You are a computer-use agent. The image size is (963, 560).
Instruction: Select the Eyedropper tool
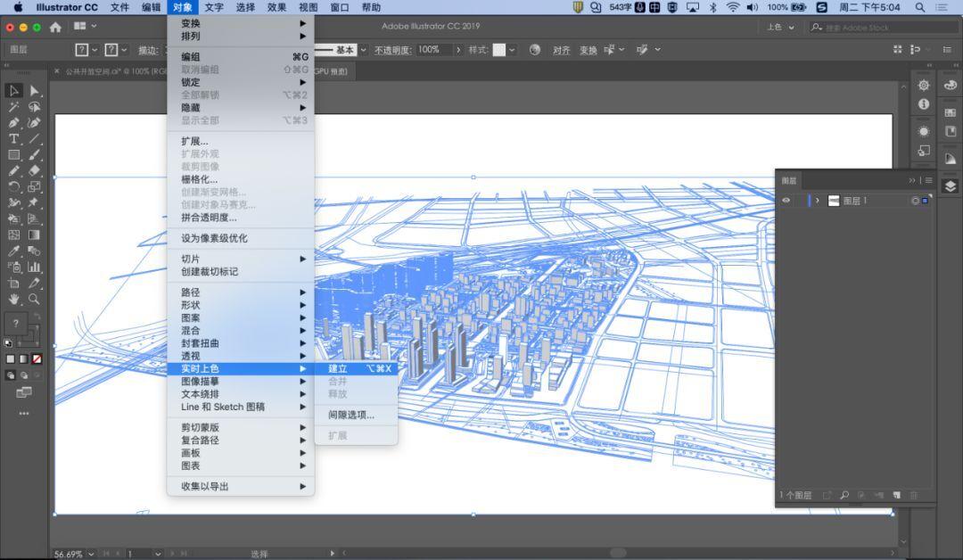point(14,251)
